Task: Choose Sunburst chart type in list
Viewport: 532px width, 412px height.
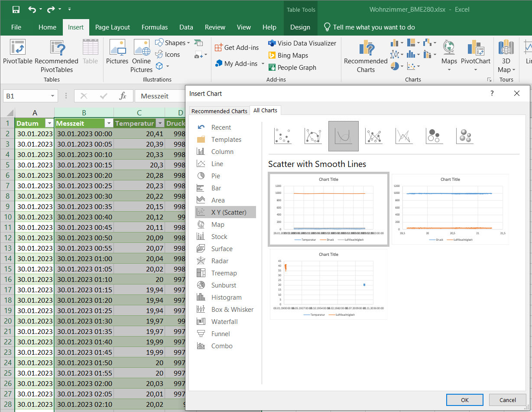Action: pyautogui.click(x=225, y=285)
